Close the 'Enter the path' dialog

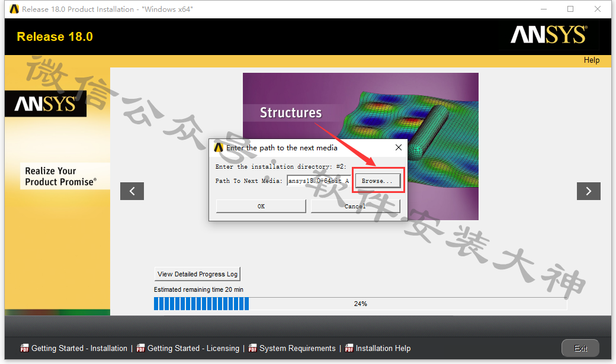point(399,147)
